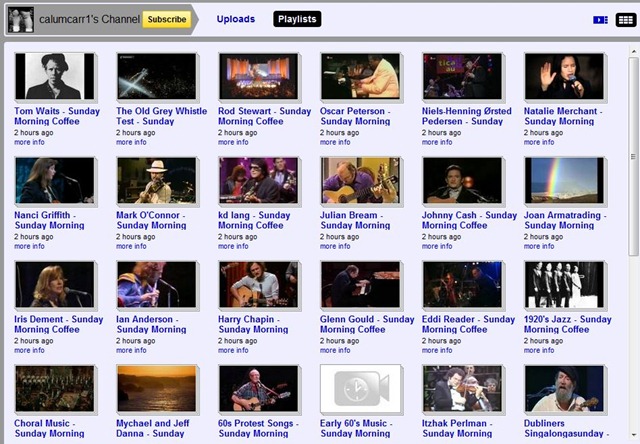Click Oscar Peterson - Sunday Morning title
Viewport: 640px width, 444px height.
[355, 116]
